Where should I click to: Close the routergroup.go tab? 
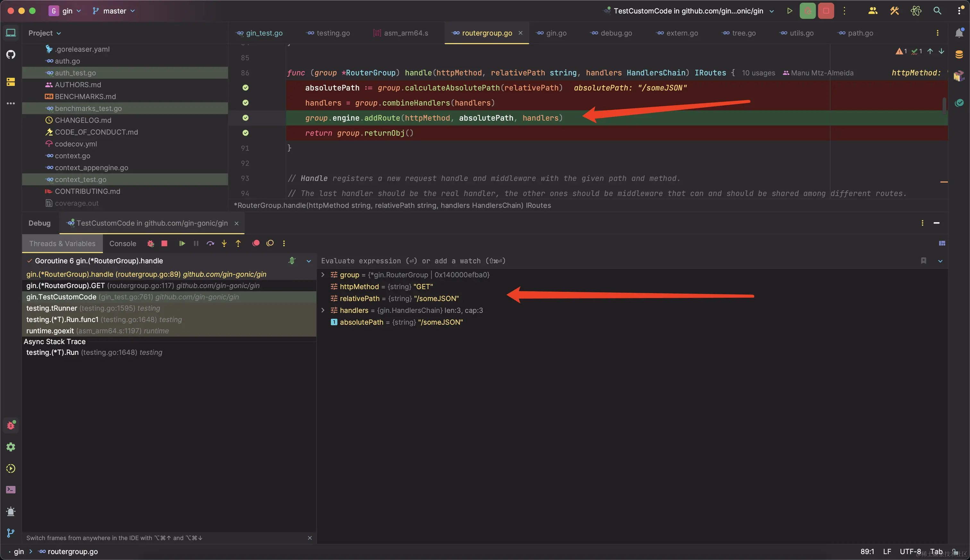click(x=520, y=33)
